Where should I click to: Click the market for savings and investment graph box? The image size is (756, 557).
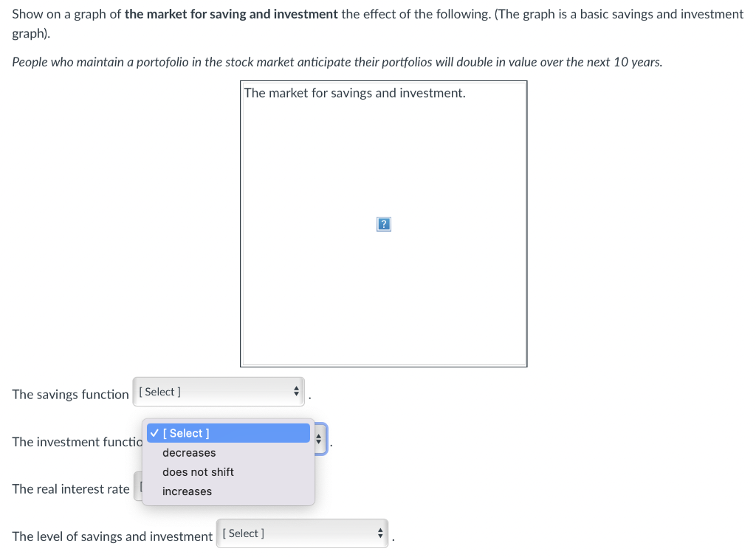[383, 224]
